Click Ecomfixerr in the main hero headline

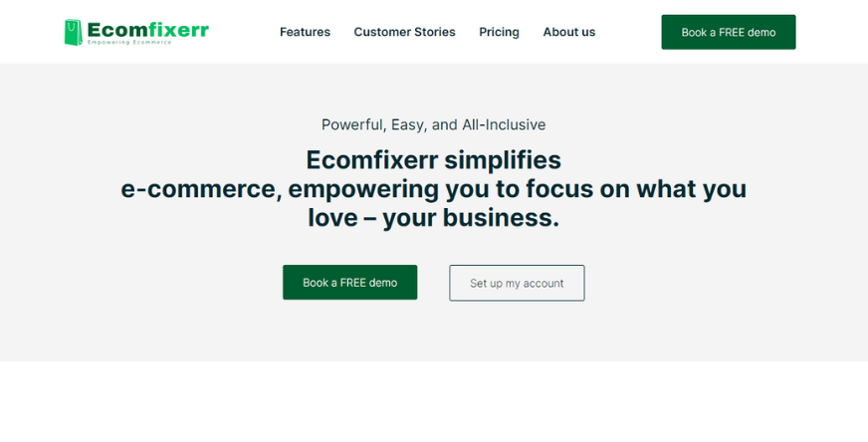coord(372,160)
